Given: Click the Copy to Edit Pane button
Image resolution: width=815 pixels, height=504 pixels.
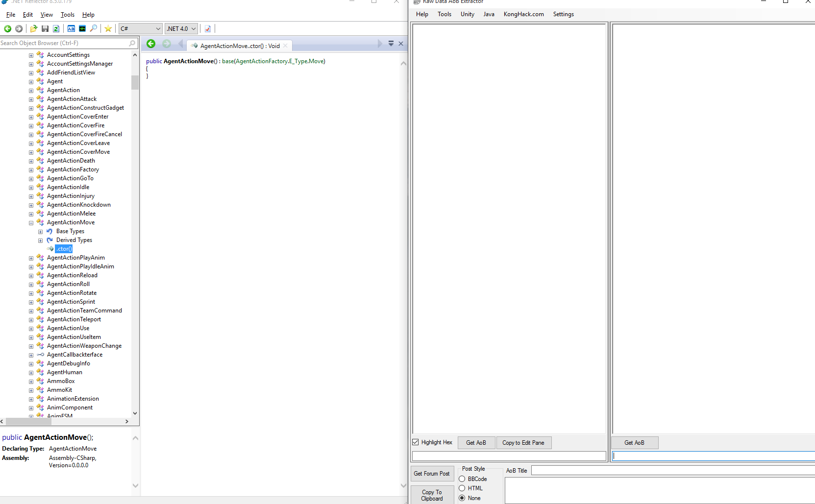Looking at the screenshot, I should click(x=523, y=443).
